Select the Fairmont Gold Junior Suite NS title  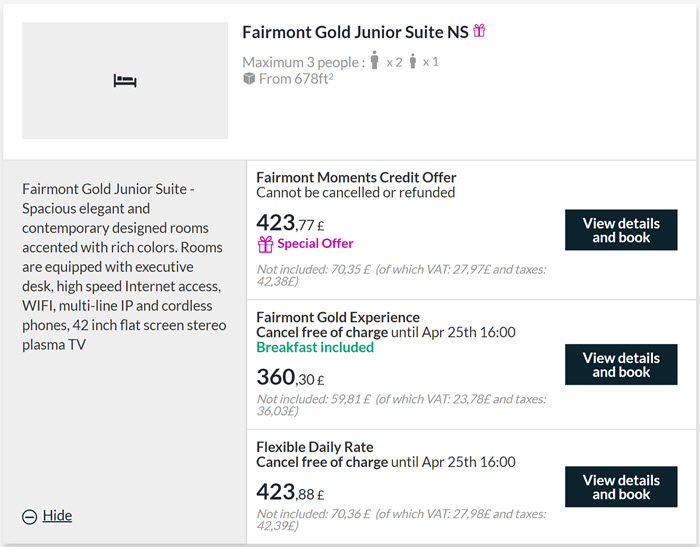pyautogui.click(x=355, y=32)
